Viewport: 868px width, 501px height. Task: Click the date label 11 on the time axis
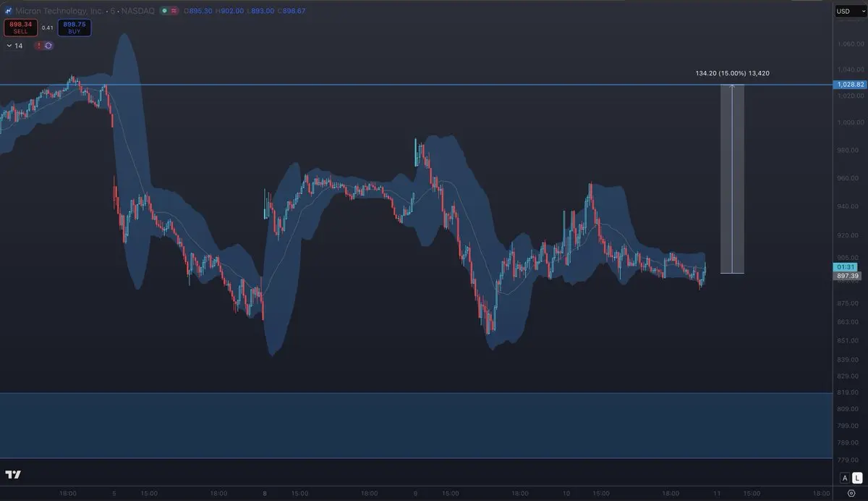tap(715, 494)
